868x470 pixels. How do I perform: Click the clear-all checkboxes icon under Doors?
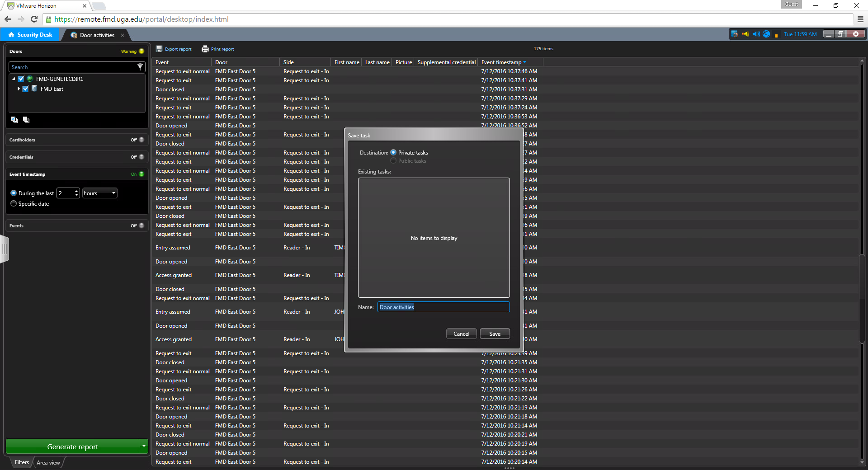pos(26,120)
